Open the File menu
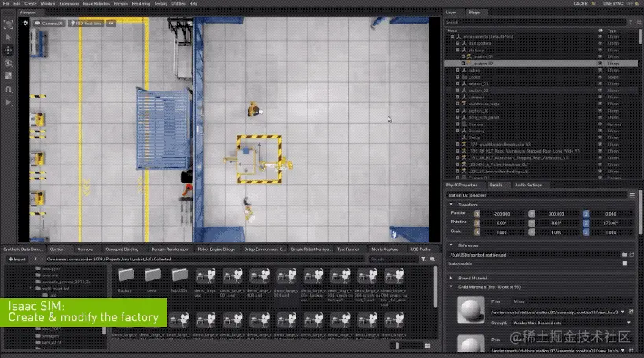Viewport: 644px width, 358px height. 6,3
